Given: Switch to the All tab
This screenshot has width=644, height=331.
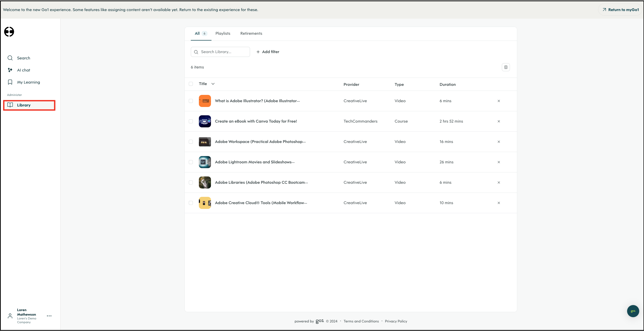Looking at the screenshot, I should 201,33.
